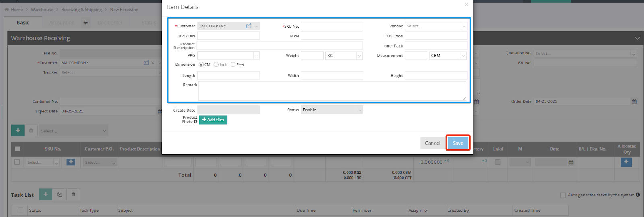Switch to the Basic tab
Screen dimensions: 644x217
click(23, 23)
